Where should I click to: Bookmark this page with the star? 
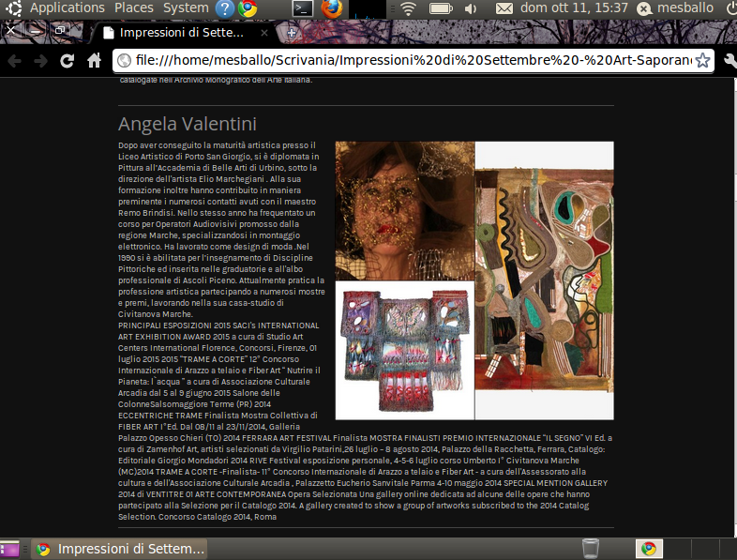pyautogui.click(x=701, y=61)
